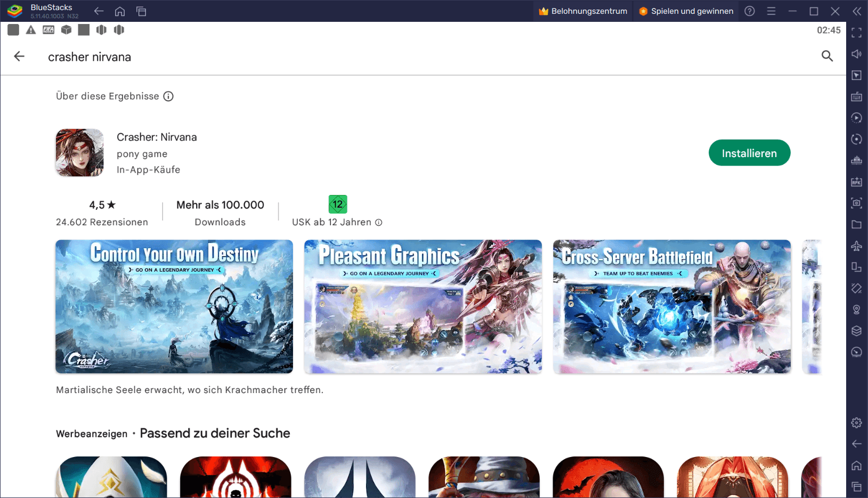Open BlueStacks settings gear icon
Image resolution: width=868 pixels, height=498 pixels.
pyautogui.click(x=856, y=423)
